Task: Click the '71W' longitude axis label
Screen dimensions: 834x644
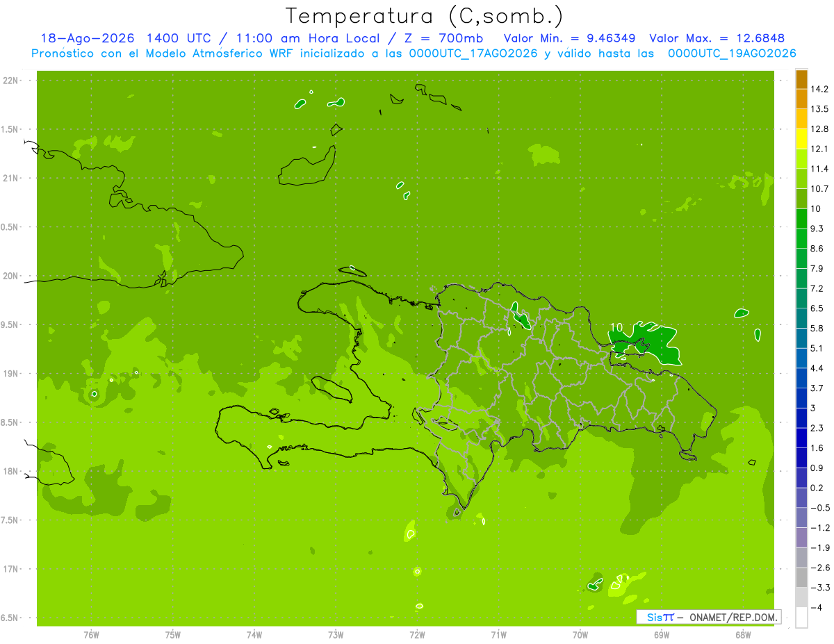Action: 498,634
